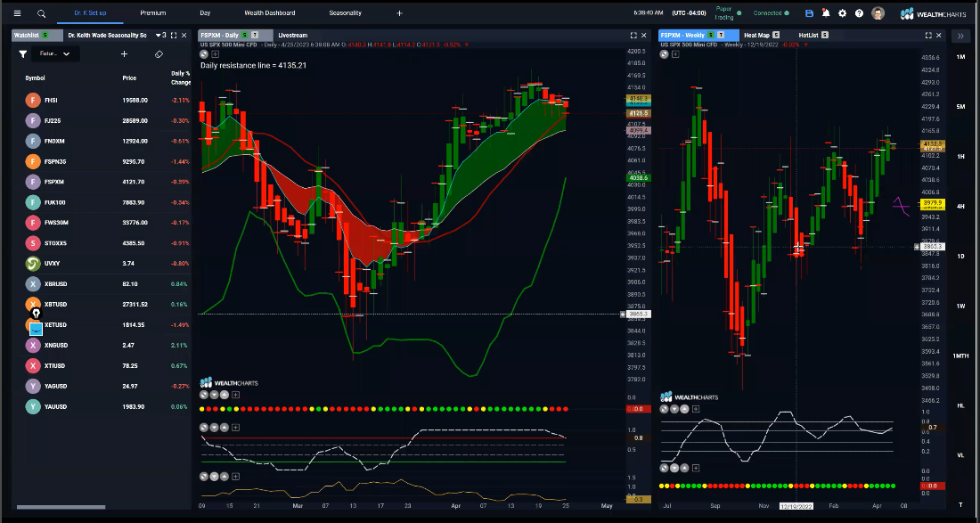The image size is (980, 523).
Task: Toggle the S badge on the HotList tab
Action: pos(825,36)
